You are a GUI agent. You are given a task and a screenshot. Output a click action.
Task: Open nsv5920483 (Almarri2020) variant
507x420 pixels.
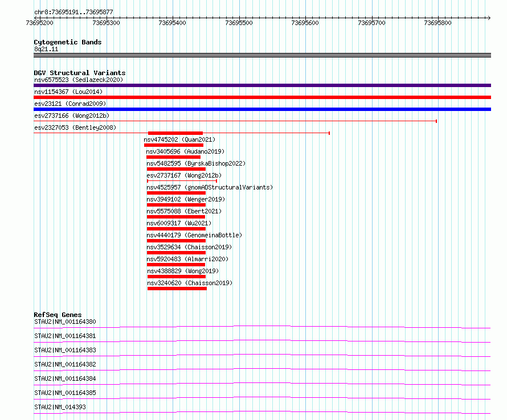click(187, 259)
